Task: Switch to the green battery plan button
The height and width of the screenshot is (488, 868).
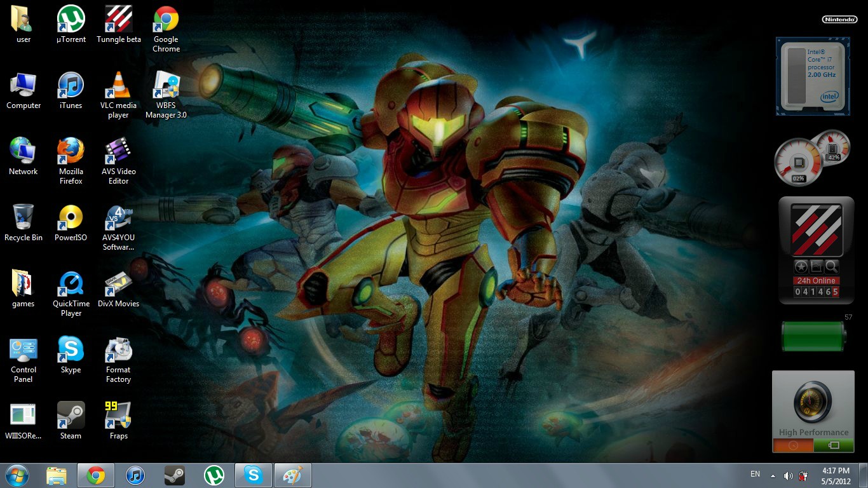Action: tap(834, 445)
